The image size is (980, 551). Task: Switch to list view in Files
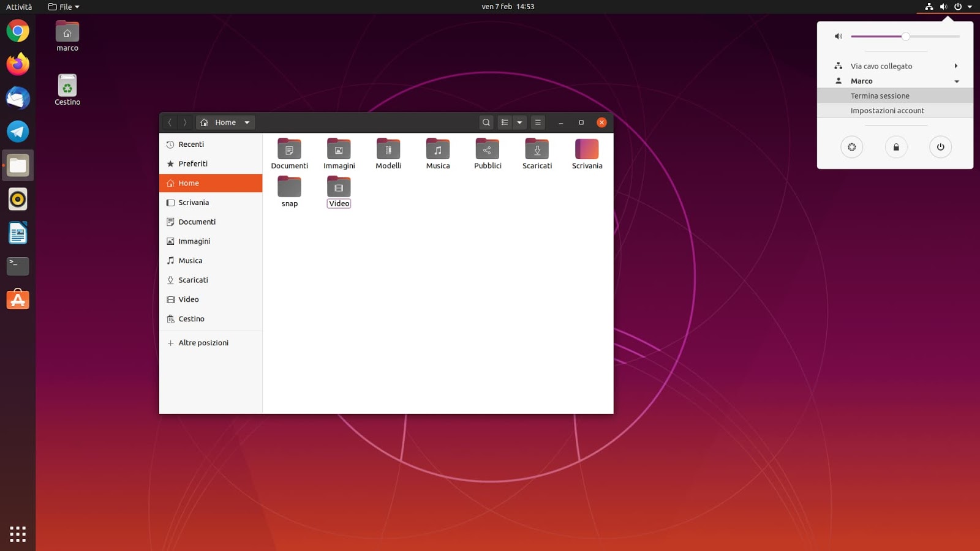[x=505, y=122]
